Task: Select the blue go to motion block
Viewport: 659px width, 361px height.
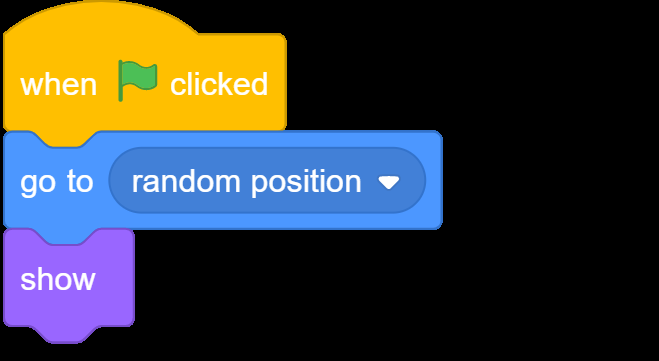Action: click(x=223, y=180)
